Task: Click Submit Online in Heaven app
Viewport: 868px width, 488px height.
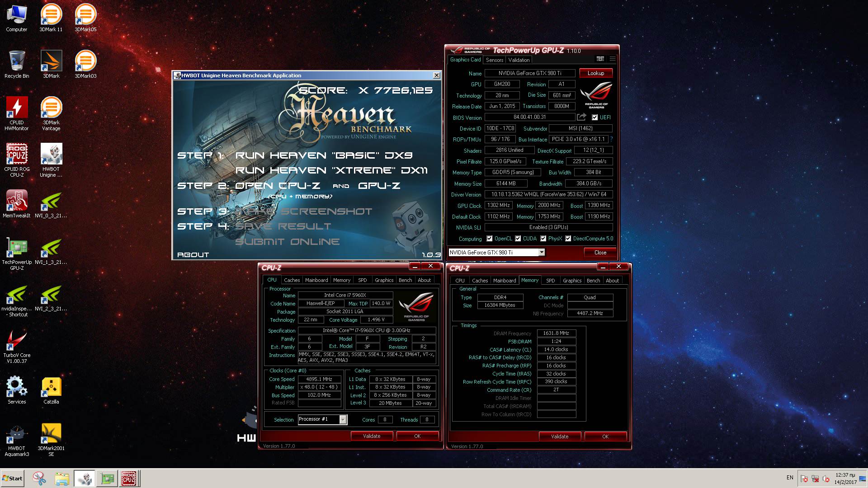Action: click(287, 242)
